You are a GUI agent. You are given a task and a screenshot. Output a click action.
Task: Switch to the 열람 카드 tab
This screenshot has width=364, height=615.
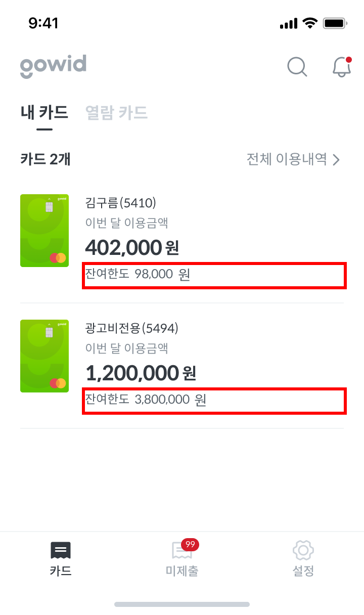tap(117, 112)
